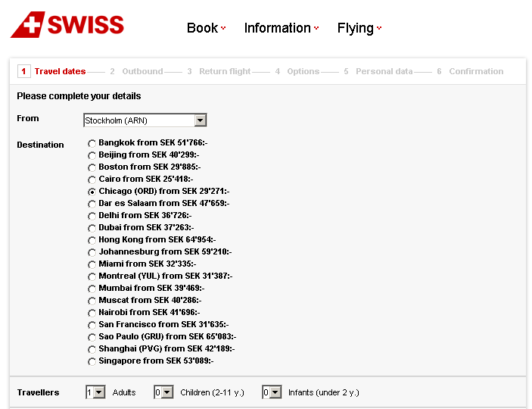Open the Book menu
The image size is (532, 409).
click(206, 28)
